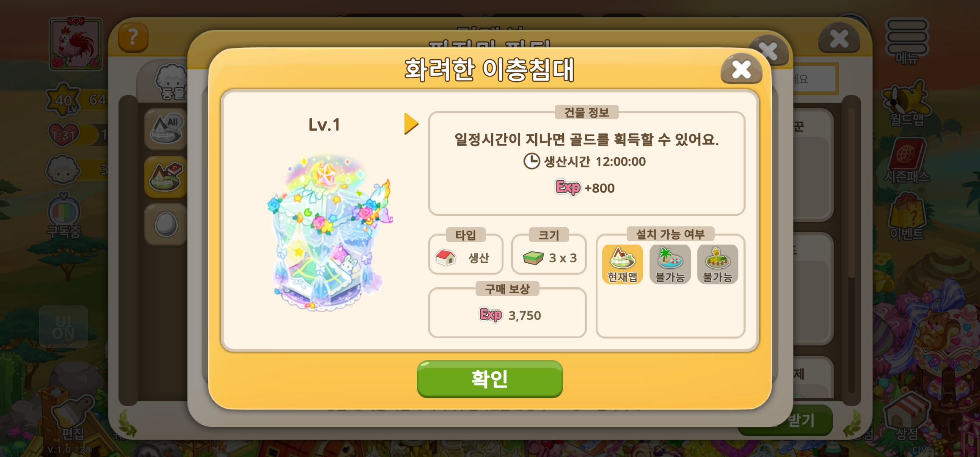This screenshot has height=457, width=980.
Task: Tap the rooster profile avatar
Action: tap(76, 44)
